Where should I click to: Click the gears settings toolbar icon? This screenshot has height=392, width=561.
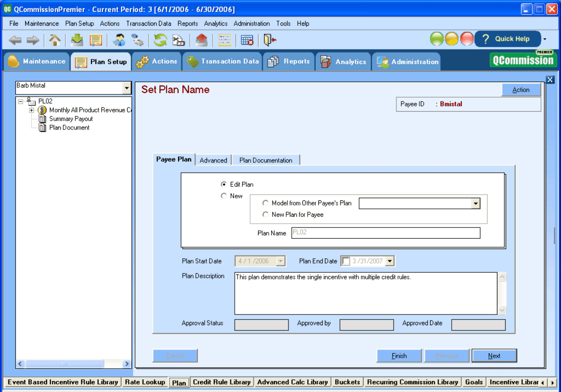[x=137, y=40]
